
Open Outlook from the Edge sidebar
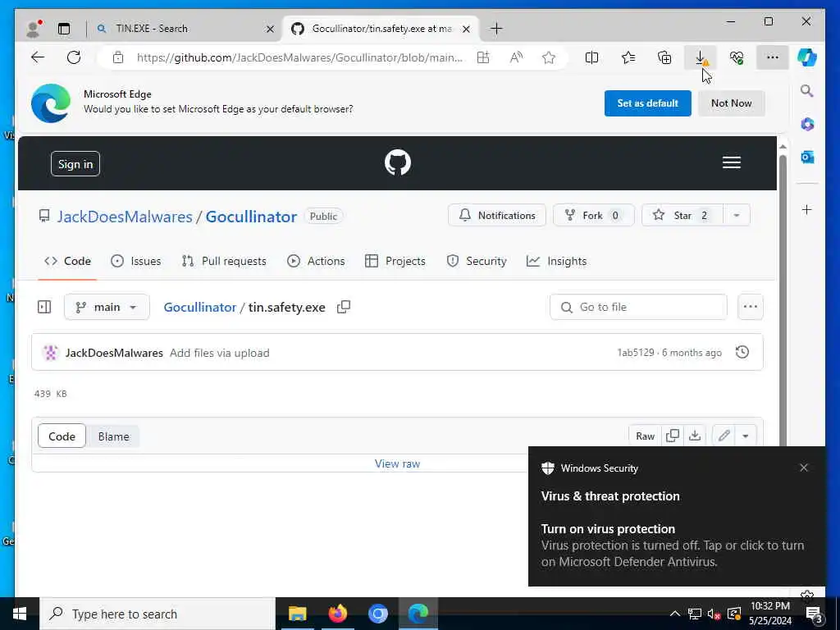tap(807, 157)
